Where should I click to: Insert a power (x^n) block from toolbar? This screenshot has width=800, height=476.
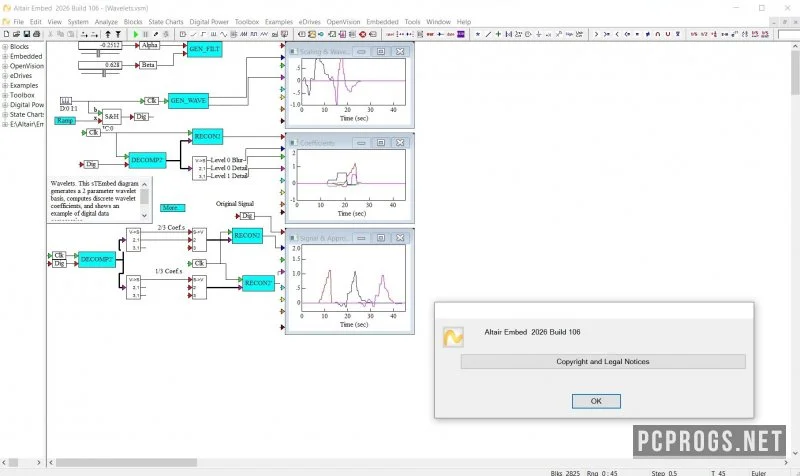559,34
